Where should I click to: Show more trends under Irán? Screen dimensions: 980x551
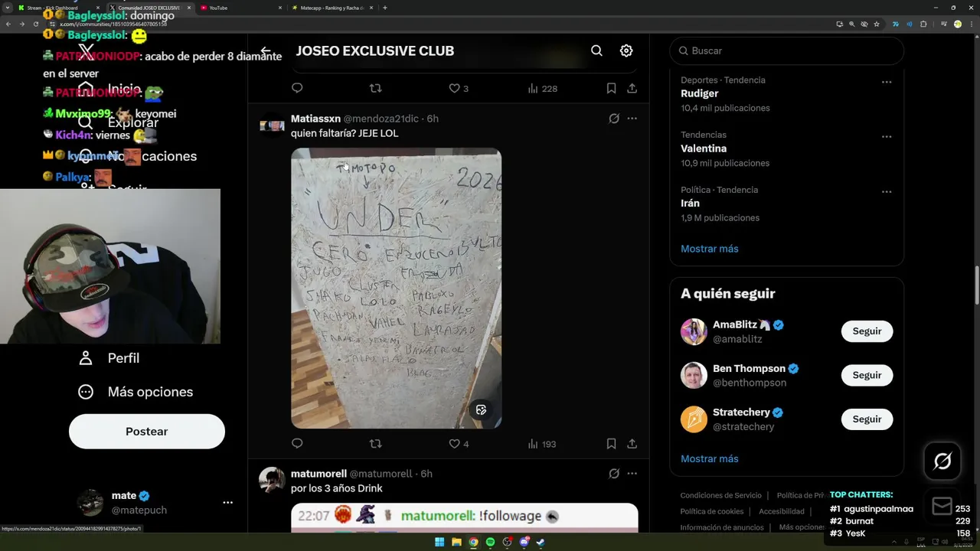click(709, 249)
